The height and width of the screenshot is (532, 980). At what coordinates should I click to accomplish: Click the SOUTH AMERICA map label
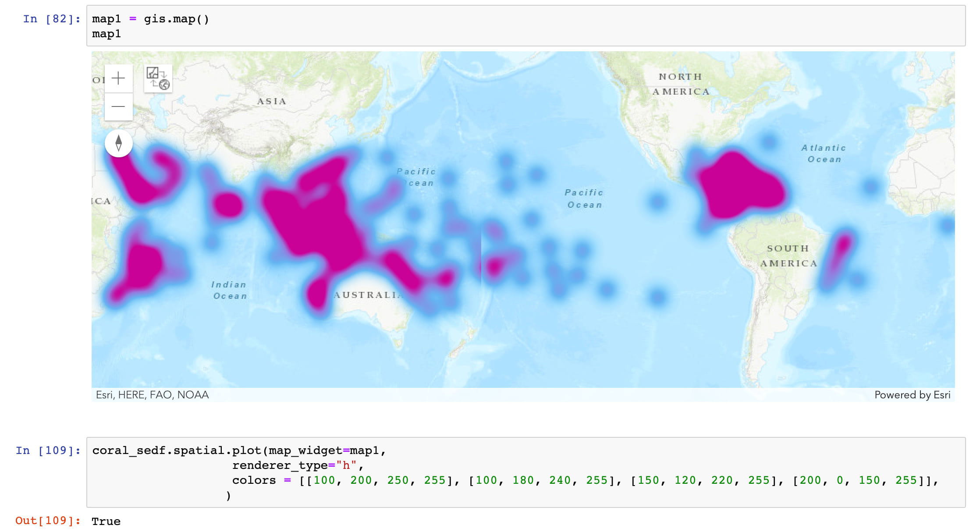click(788, 255)
